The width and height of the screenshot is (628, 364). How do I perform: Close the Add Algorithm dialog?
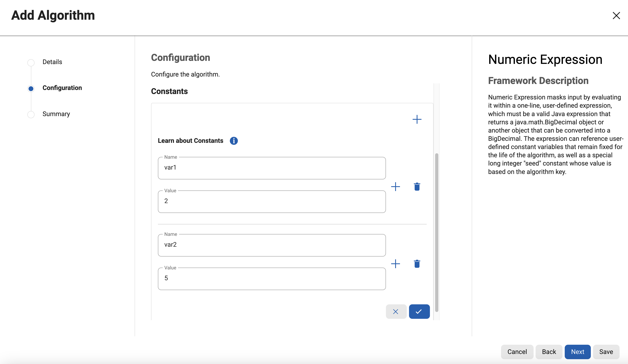(x=616, y=15)
